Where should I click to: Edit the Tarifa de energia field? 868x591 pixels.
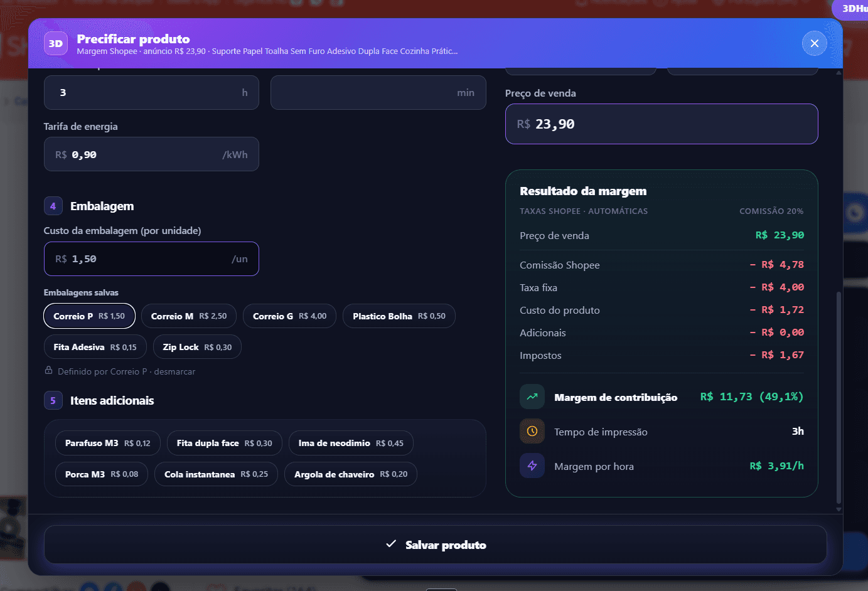(x=151, y=154)
